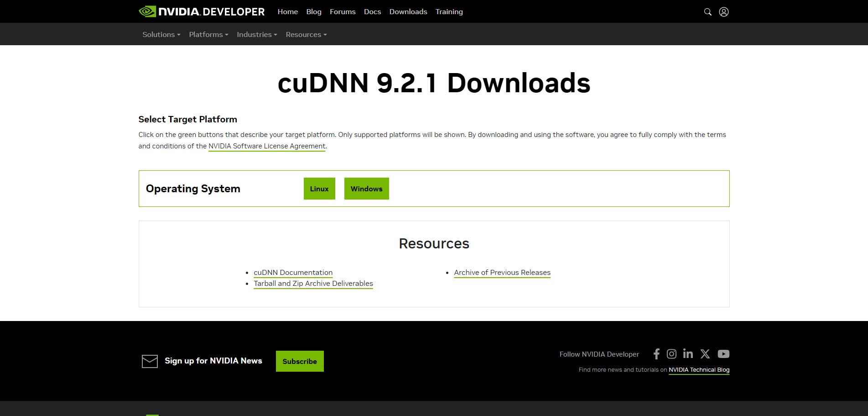The height and width of the screenshot is (416, 868).
Task: Expand the Industries dropdown menu
Action: click(x=257, y=35)
